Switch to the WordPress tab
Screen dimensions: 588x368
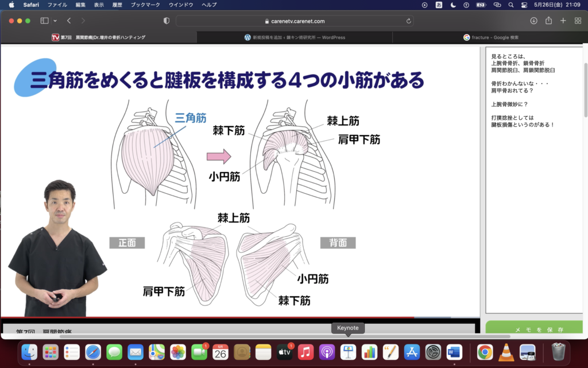295,37
